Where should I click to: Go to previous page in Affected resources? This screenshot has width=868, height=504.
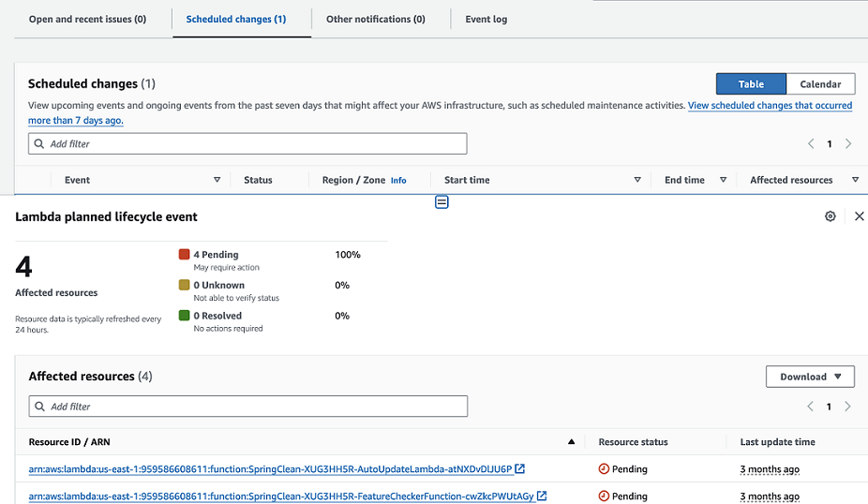pyautogui.click(x=811, y=407)
